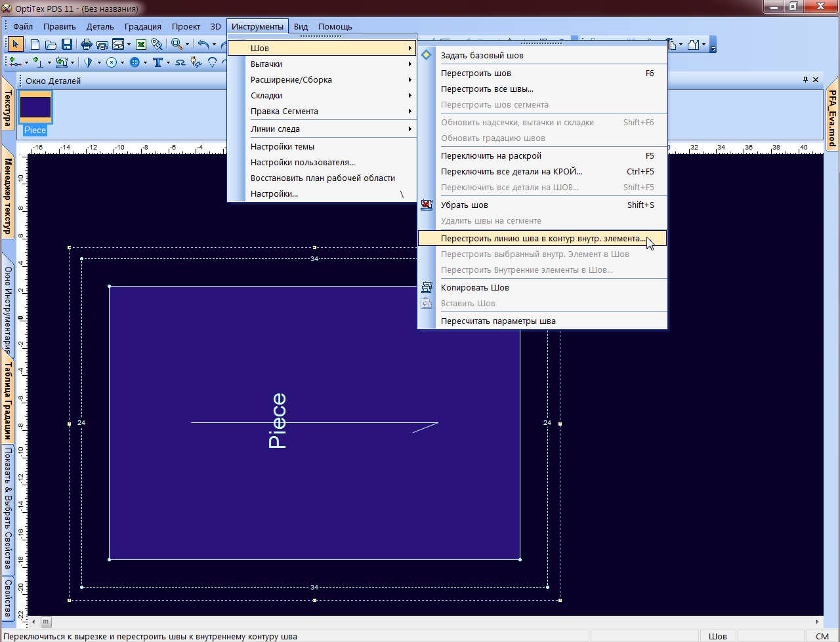Click the Excel export icon
840x642 pixels.
140,45
